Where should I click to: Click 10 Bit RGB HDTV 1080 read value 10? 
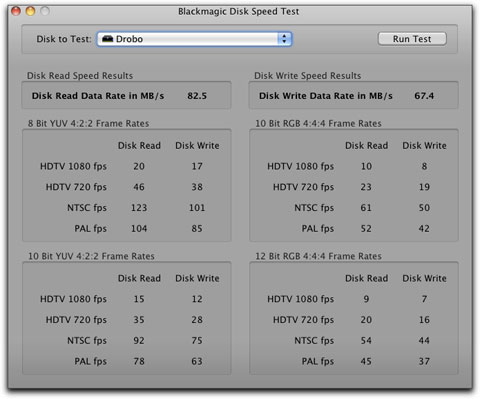pyautogui.click(x=366, y=166)
